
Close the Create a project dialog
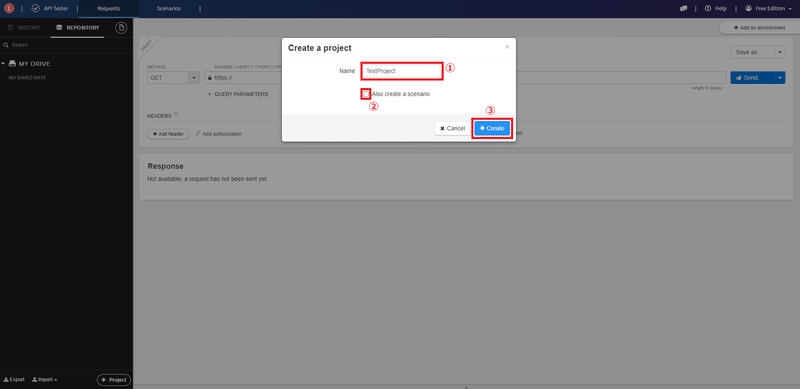point(507,47)
